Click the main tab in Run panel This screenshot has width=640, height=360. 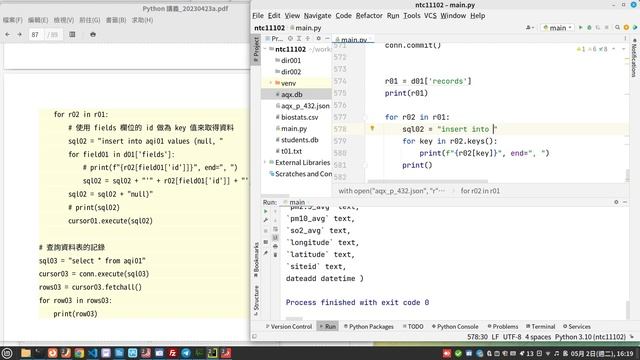pos(297,202)
